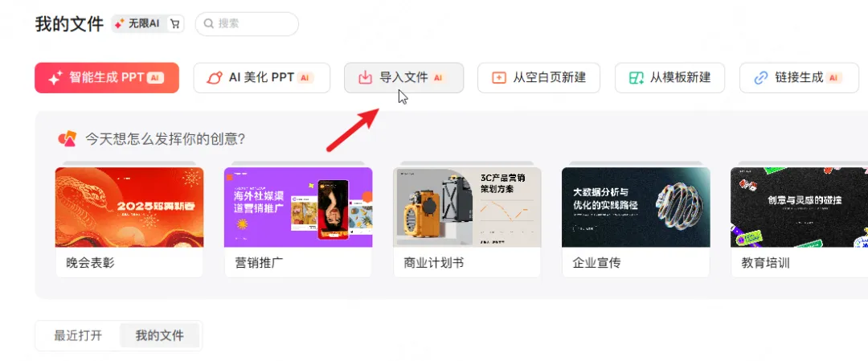Click the 搜索 search input field
This screenshot has width=868, height=361.
point(247,24)
